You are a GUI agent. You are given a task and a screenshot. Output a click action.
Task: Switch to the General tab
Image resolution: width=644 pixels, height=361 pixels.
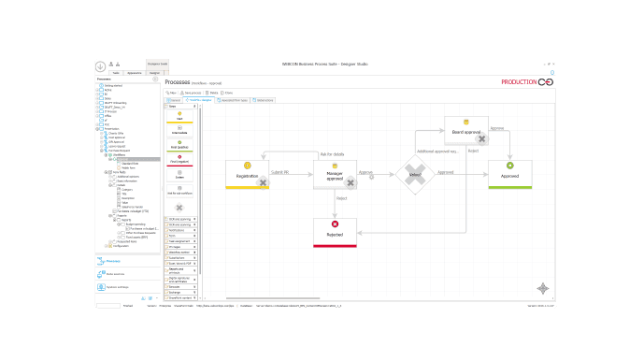(174, 100)
